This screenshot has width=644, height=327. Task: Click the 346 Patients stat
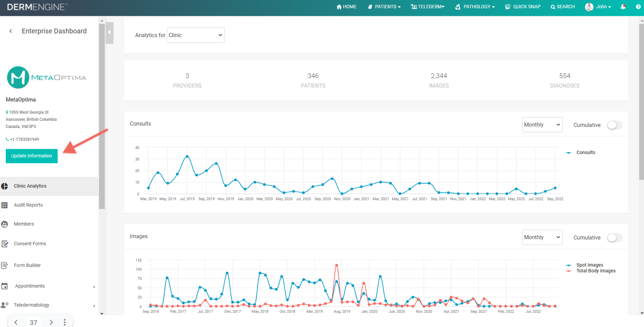[x=313, y=80]
